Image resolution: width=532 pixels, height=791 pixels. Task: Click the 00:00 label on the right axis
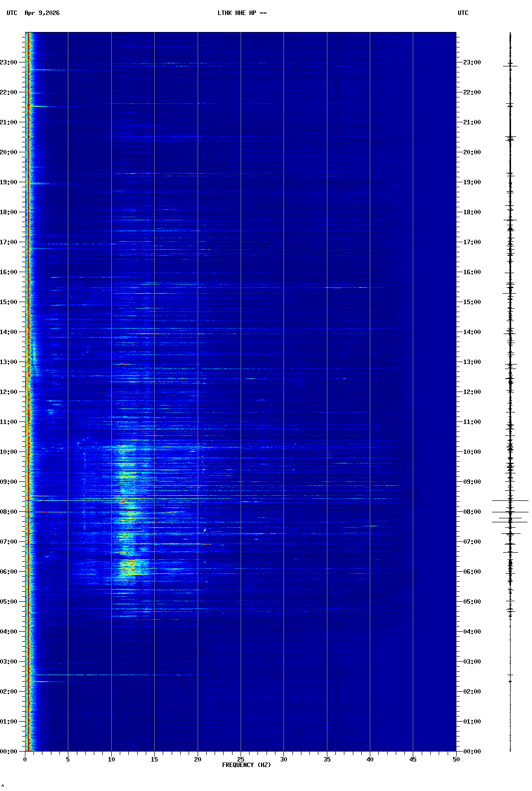472,752
